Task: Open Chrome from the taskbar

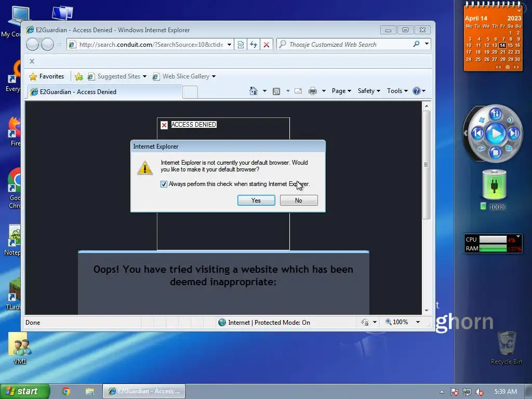Action: click(66, 392)
